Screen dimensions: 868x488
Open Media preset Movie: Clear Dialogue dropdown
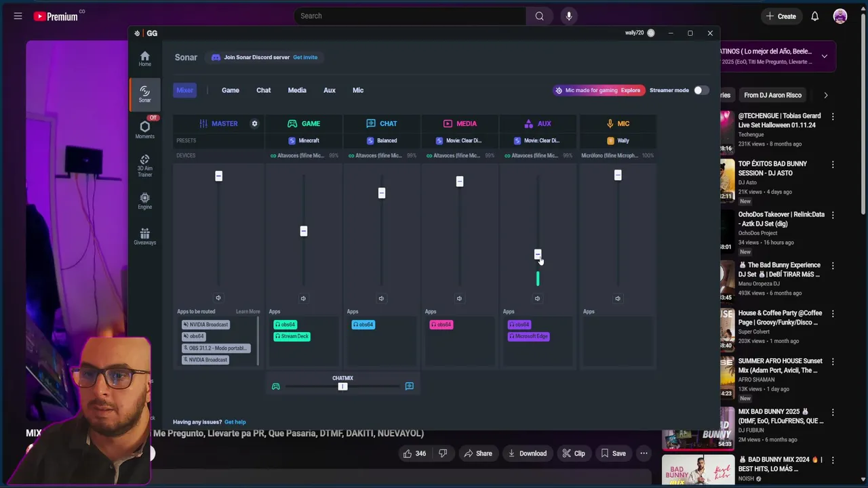point(460,140)
